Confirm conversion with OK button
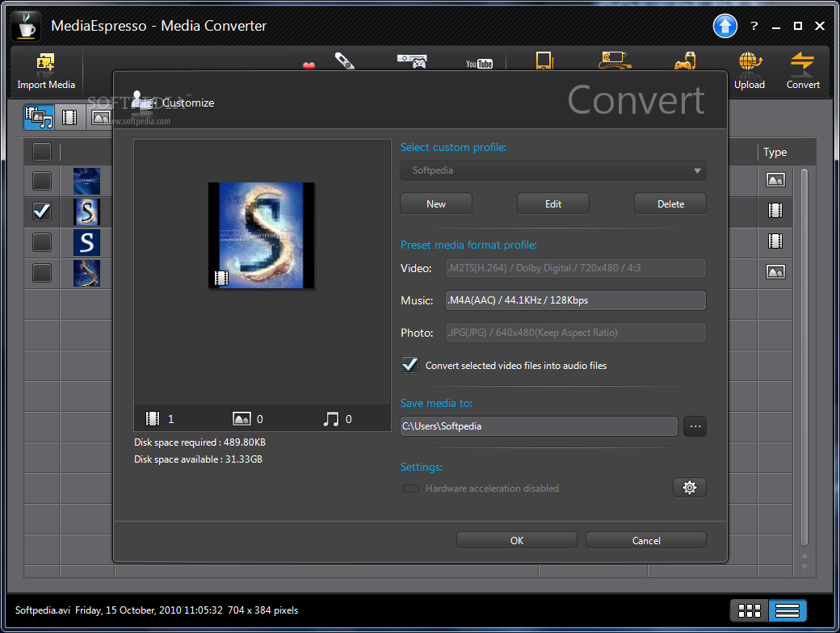The height and width of the screenshot is (633, 840). 516,540
